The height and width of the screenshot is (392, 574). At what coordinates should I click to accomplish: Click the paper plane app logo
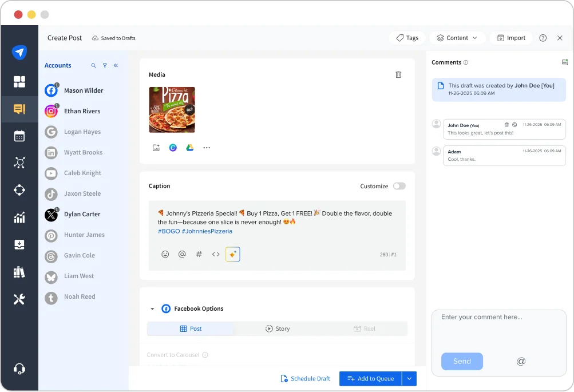[19, 52]
